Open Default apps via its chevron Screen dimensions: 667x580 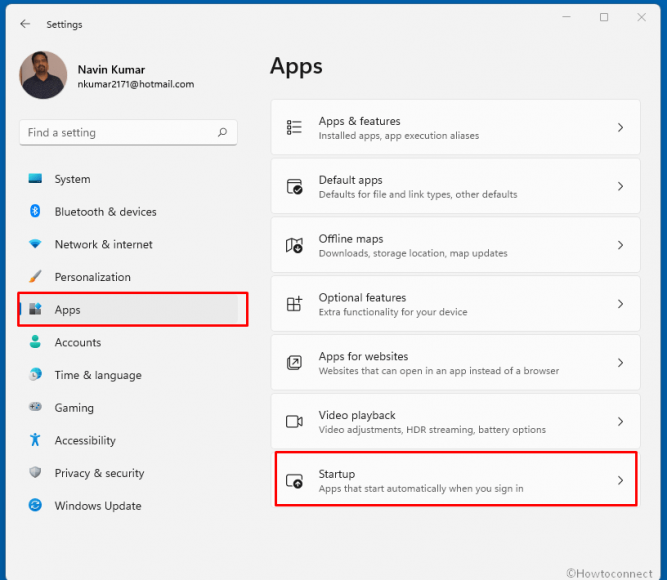(x=620, y=186)
